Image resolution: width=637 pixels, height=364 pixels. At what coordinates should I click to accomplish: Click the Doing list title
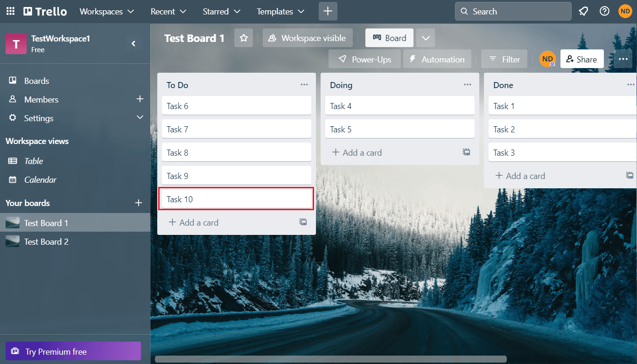(341, 85)
